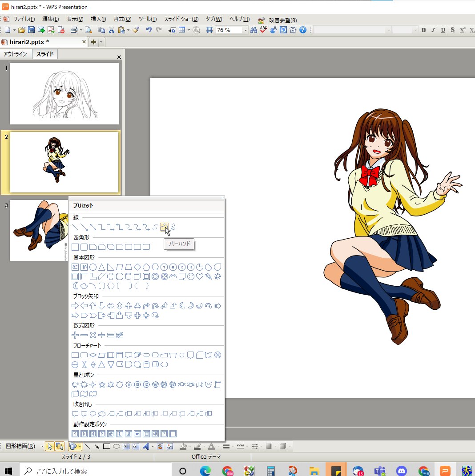Run spell check with the ABC icon
This screenshot has height=476, width=475.
point(263,30)
